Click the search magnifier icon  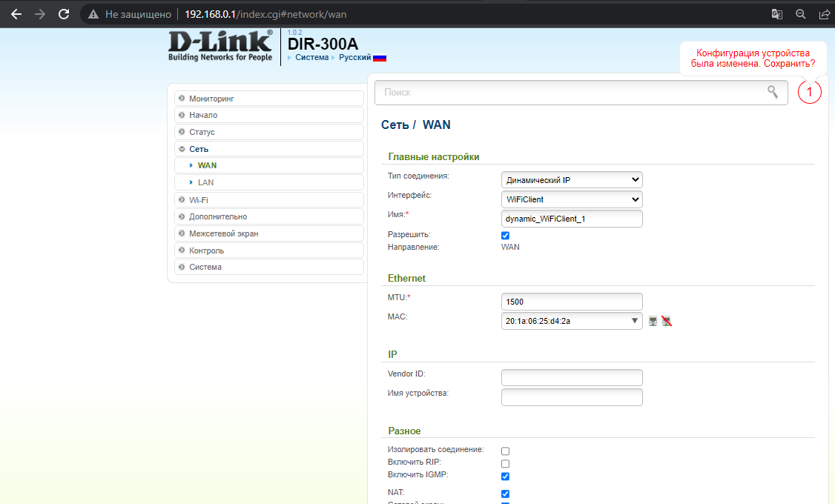[x=773, y=92]
